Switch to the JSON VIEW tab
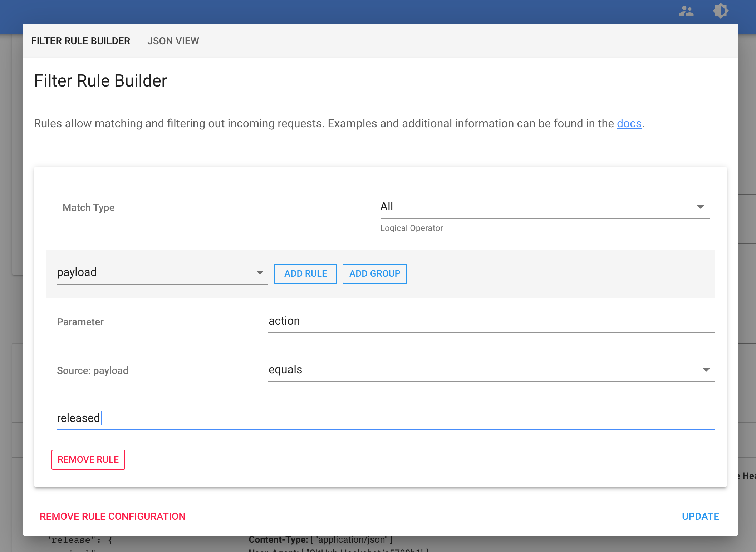756x552 pixels. pyautogui.click(x=173, y=41)
